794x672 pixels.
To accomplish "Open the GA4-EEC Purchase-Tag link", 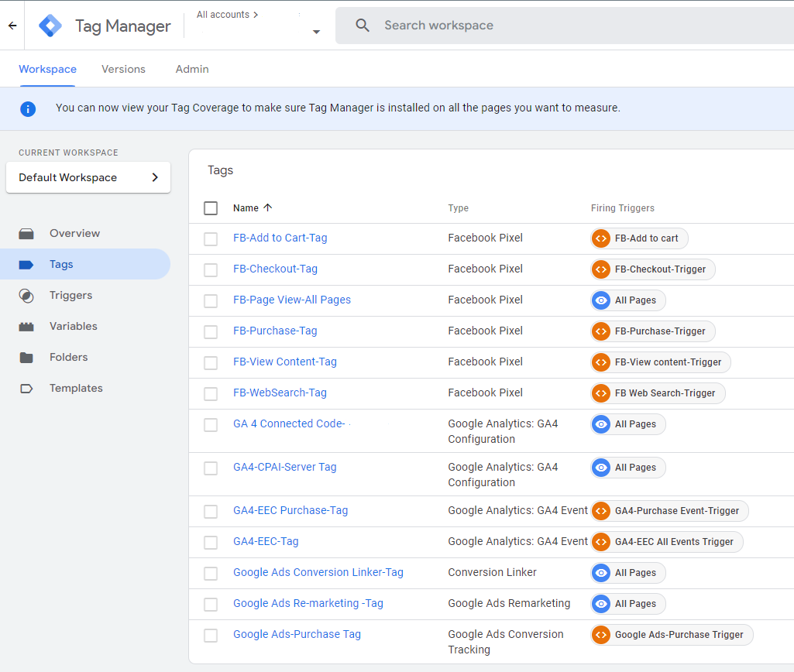I will 290,510.
